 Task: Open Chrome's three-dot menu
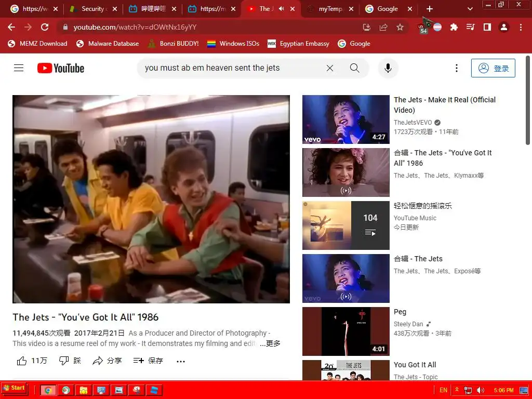point(521,27)
